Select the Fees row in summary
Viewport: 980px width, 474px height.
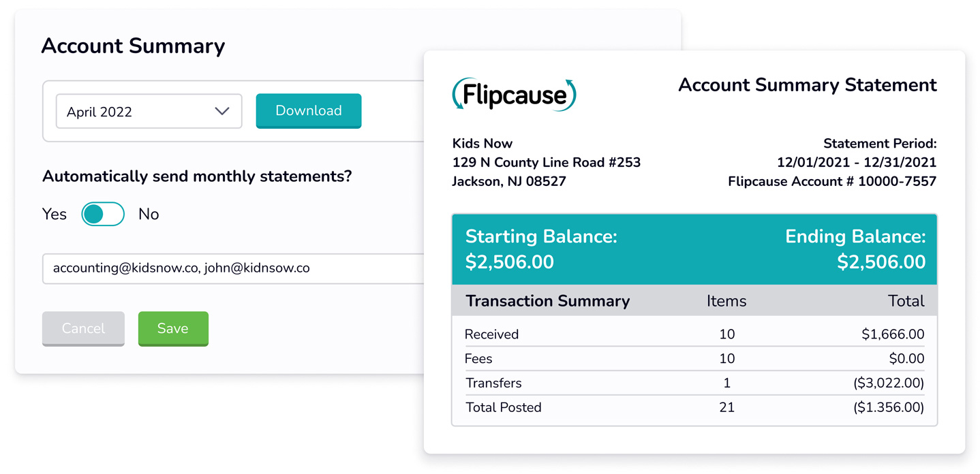point(694,359)
